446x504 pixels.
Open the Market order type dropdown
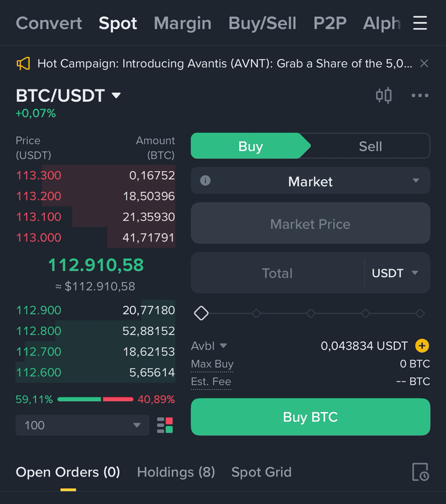[310, 181]
